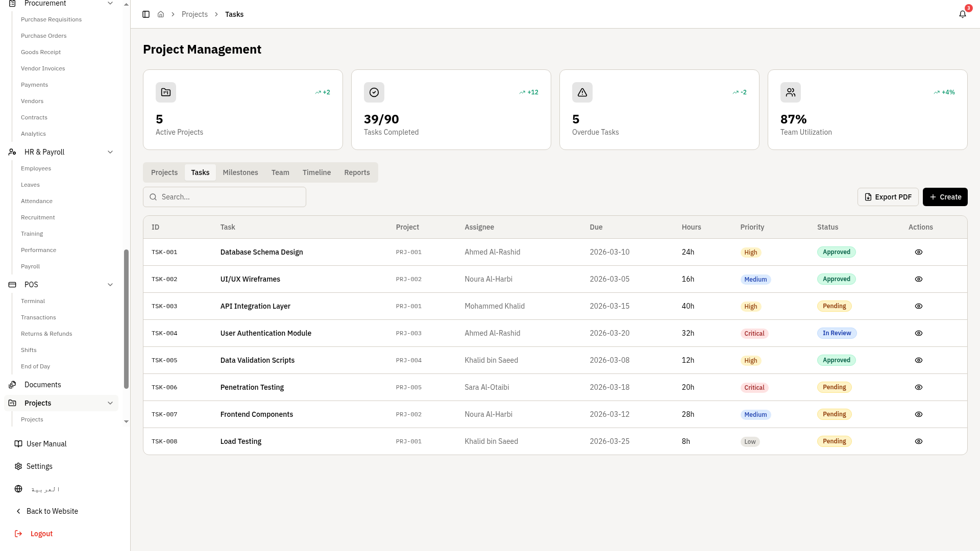Click the notification bell icon
Image resolution: width=980 pixels, height=551 pixels.
point(962,14)
